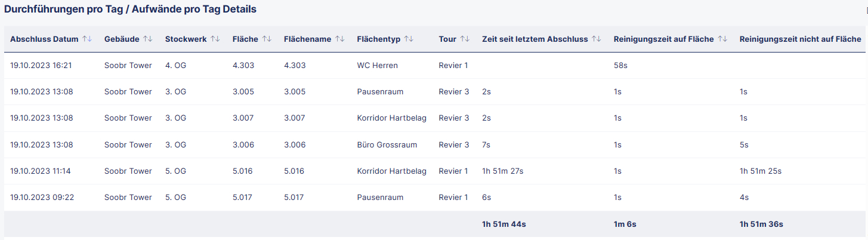Select area 5.017 in Fläche column
868x240 pixels.
coord(243,197)
